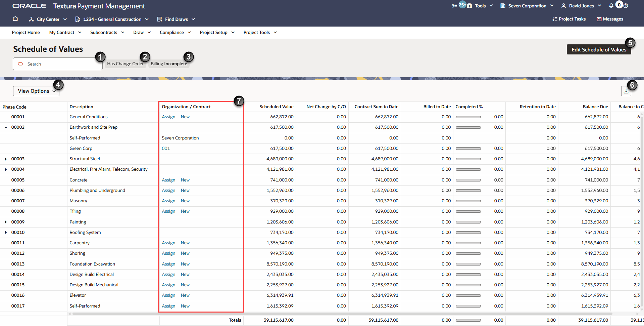The image size is (644, 326).
Task: Open notifications bell
Action: tap(611, 6)
